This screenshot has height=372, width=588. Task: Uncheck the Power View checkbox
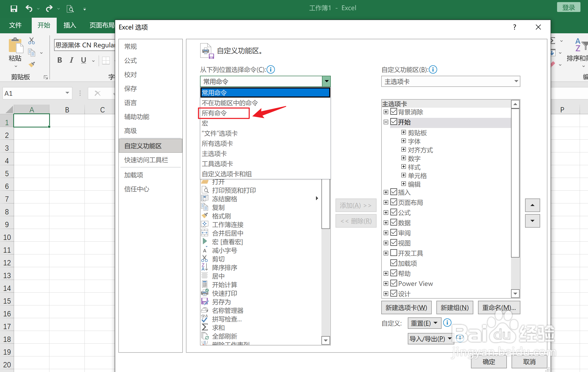tap(394, 283)
